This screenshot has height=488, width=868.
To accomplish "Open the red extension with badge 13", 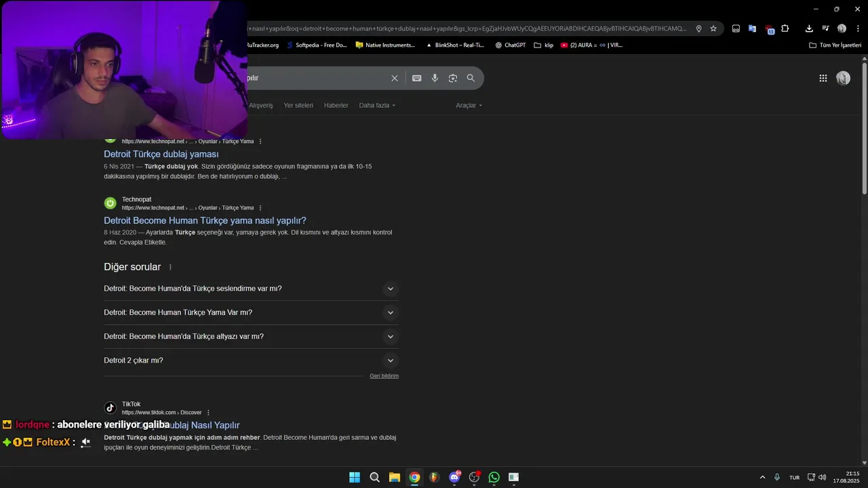I will point(769,29).
